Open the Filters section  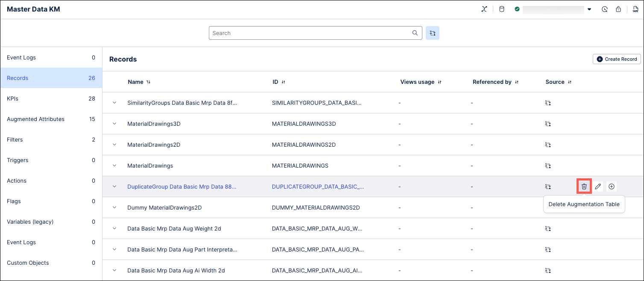point(51,139)
